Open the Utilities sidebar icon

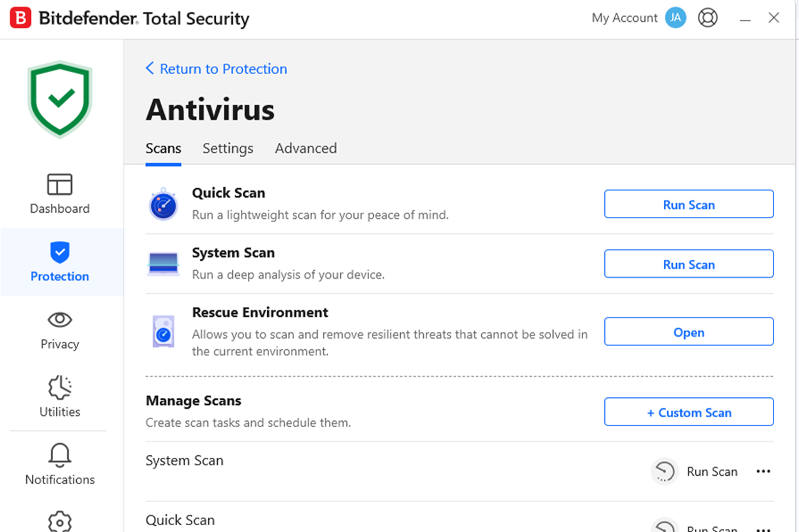point(60,387)
